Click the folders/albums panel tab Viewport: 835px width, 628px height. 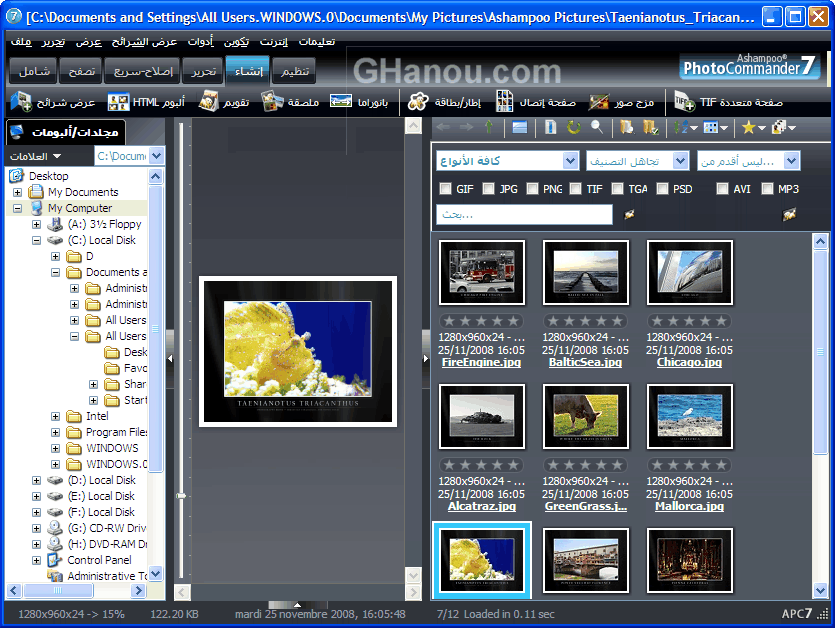(x=66, y=132)
